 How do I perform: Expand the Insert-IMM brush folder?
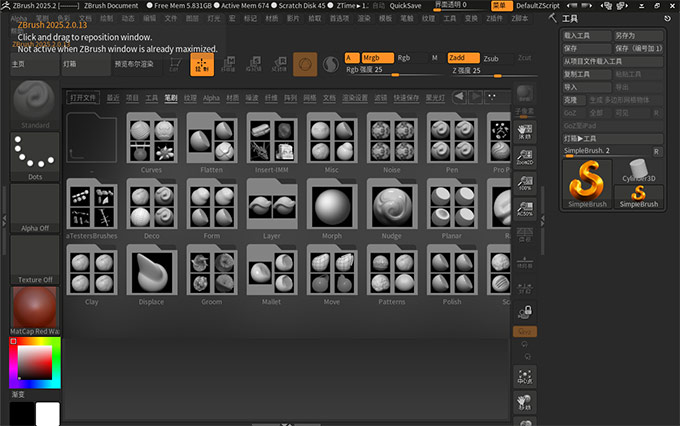272,141
